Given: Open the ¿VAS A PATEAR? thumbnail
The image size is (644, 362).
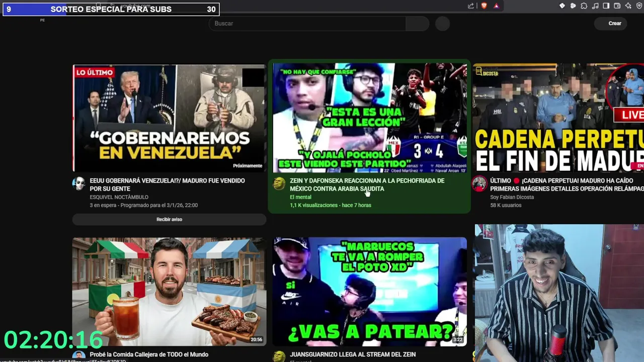Looking at the screenshot, I should 370,292.
